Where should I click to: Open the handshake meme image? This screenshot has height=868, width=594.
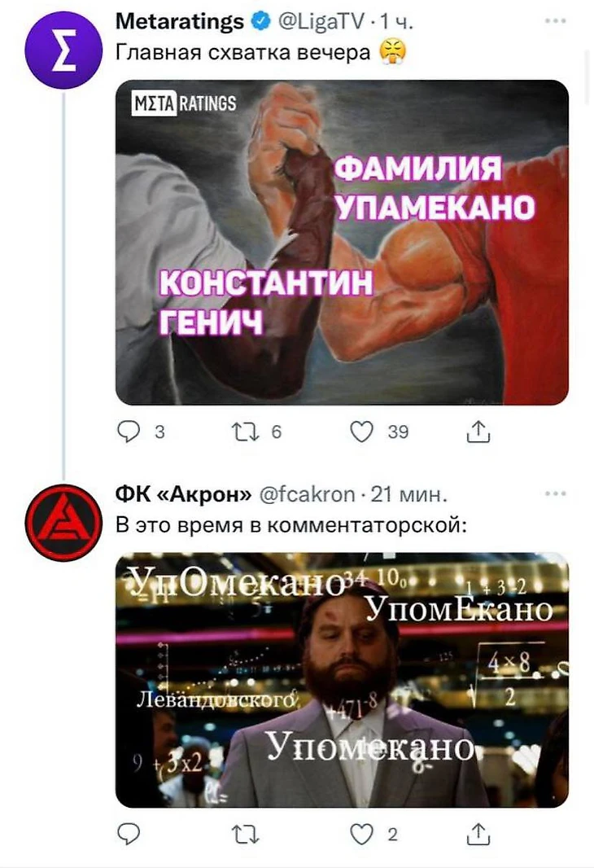coord(342,243)
